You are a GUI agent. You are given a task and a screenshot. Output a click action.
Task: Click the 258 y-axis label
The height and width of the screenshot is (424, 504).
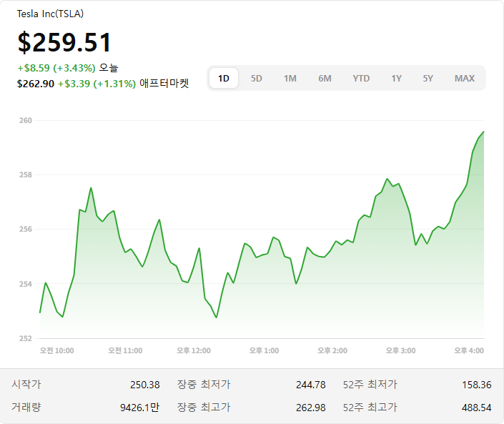26,174
